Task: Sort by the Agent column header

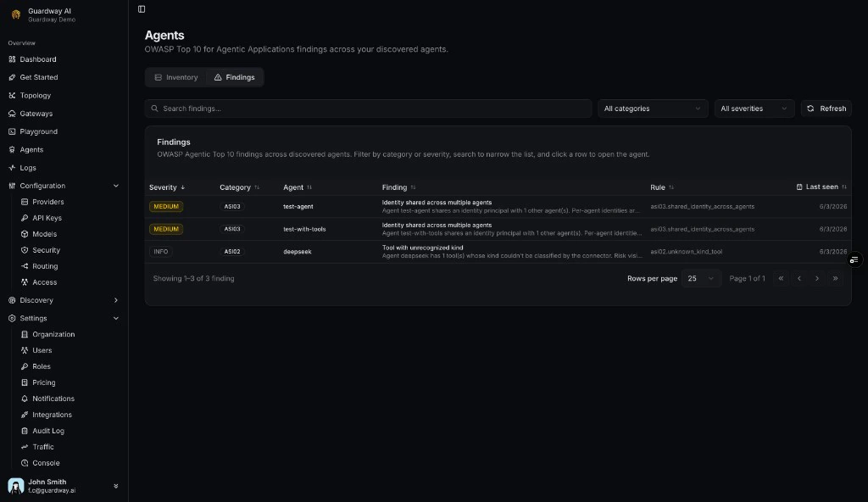Action: [x=298, y=187]
